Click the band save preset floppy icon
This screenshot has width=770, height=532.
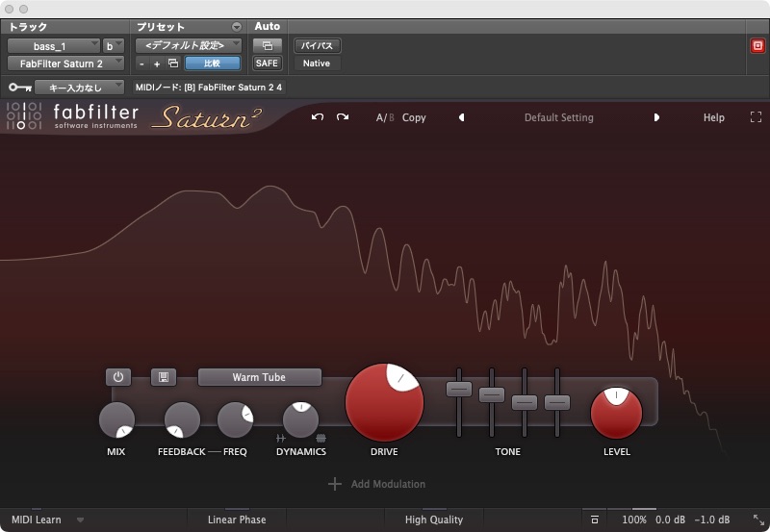[x=164, y=377]
